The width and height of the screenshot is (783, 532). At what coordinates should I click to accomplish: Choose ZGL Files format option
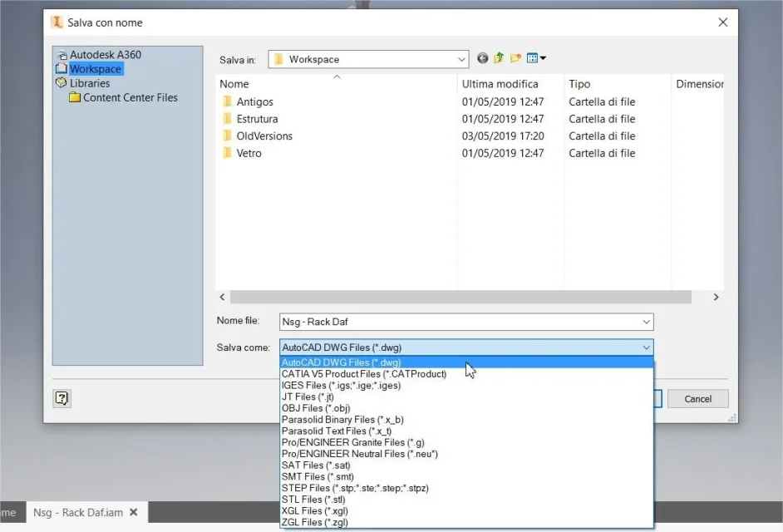tap(466, 523)
